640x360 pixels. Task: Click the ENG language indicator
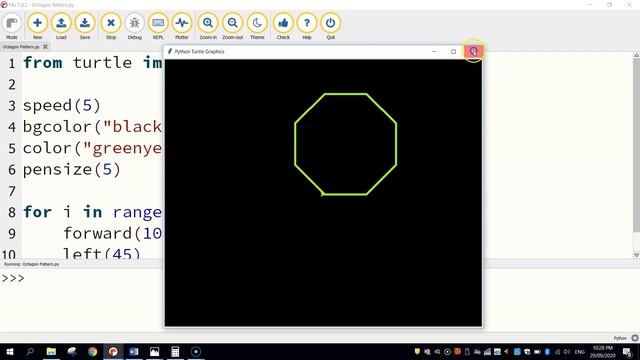pyautogui.click(x=580, y=352)
